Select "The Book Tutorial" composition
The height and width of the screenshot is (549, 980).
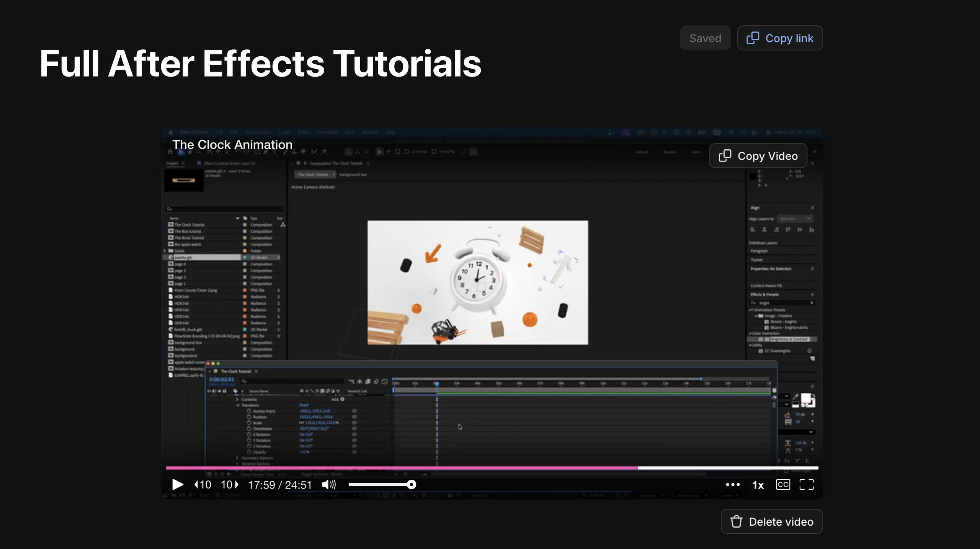[x=189, y=238]
